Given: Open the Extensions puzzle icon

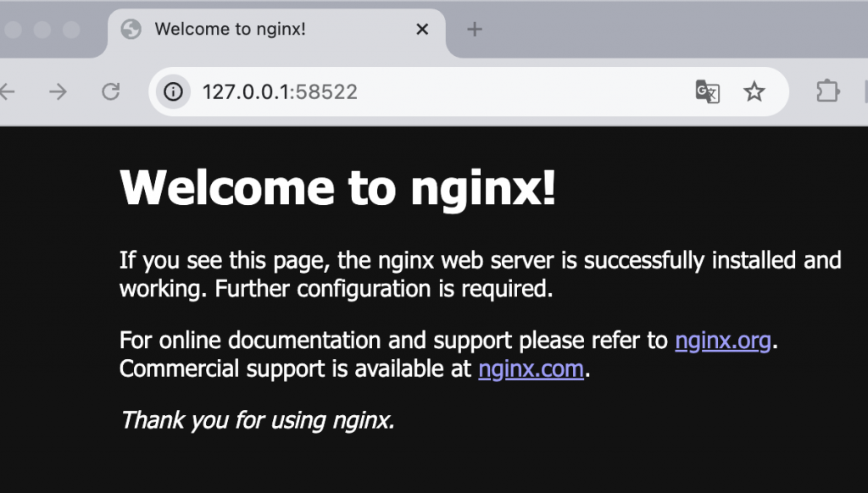Looking at the screenshot, I should 827,91.
